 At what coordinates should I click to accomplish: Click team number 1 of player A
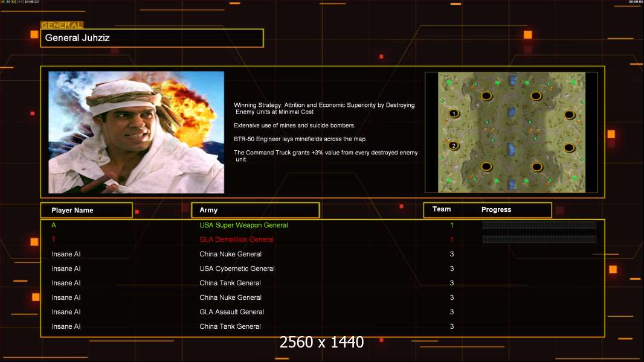452,225
